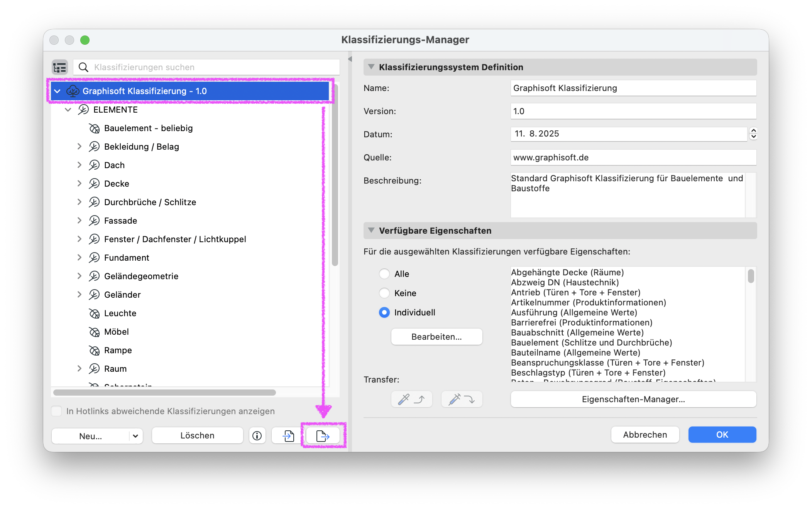Screen dimensions: 812x509
Task: Select Abzweig DN (Haustechnik) property
Action: pos(565,283)
